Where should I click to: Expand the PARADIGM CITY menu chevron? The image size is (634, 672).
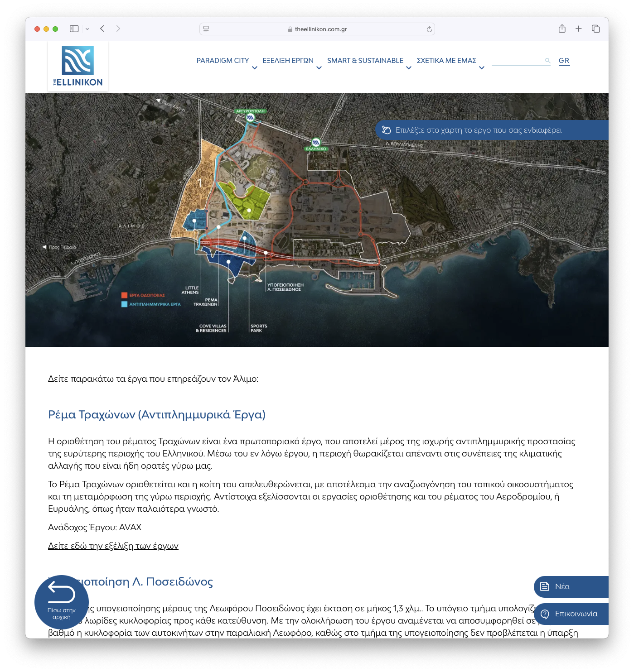[x=255, y=68]
